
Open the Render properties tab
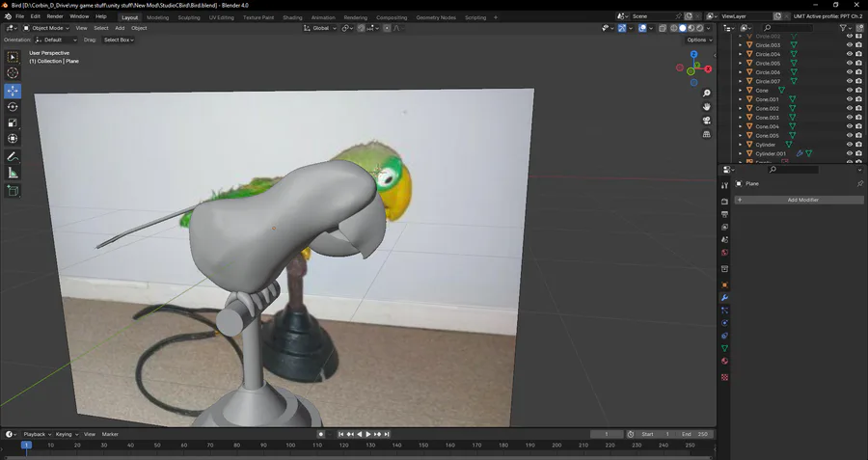tap(724, 202)
